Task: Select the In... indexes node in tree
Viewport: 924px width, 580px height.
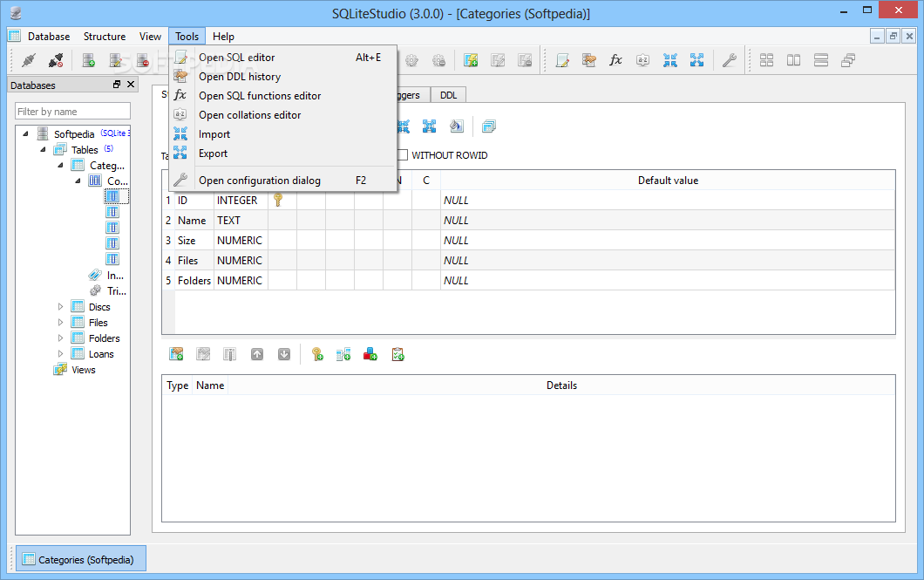Action: point(115,276)
